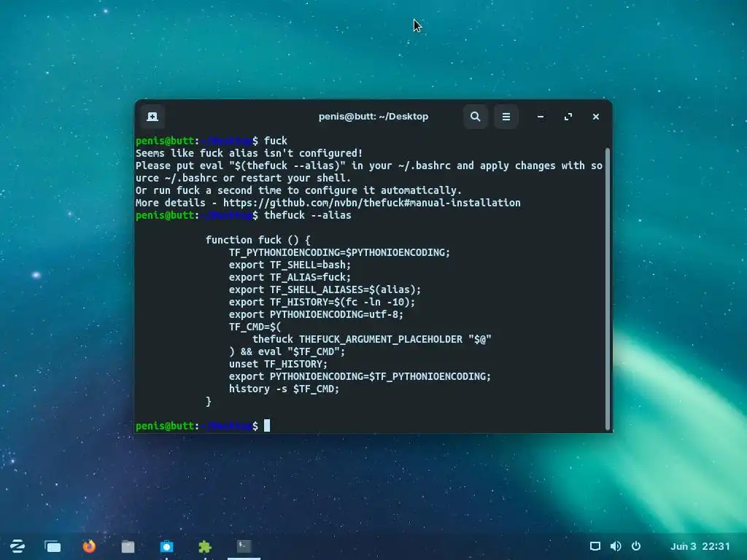Click the terminal scrollbar
Image resolution: width=747 pixels, height=560 pixels.
click(608, 289)
